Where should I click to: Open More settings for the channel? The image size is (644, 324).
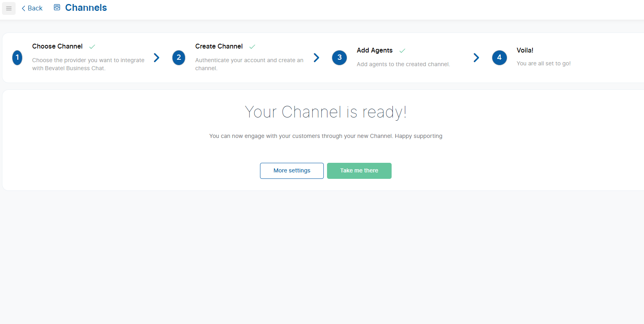point(292,171)
